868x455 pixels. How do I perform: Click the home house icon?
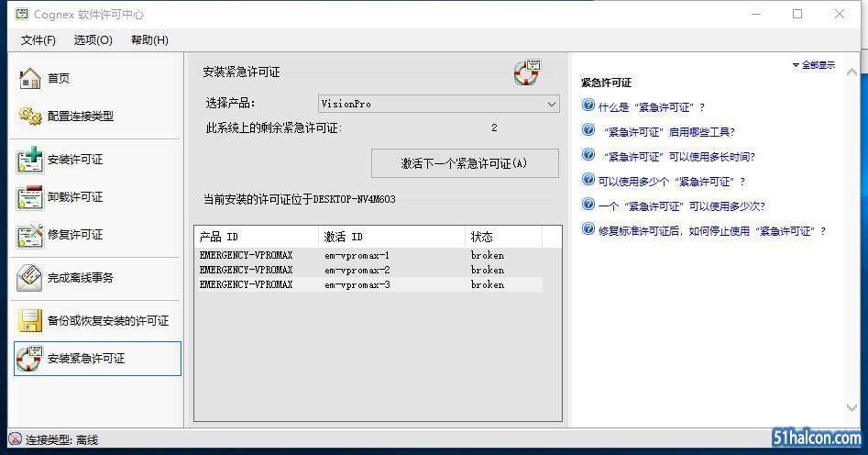pos(30,78)
